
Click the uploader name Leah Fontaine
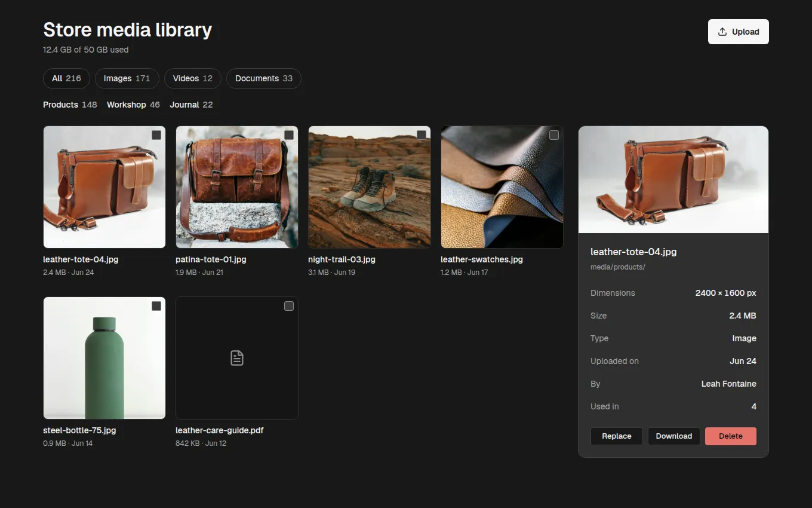(x=729, y=384)
